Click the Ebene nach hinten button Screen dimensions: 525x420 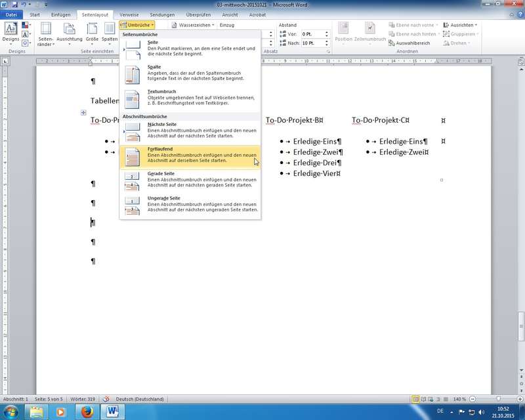coord(414,34)
